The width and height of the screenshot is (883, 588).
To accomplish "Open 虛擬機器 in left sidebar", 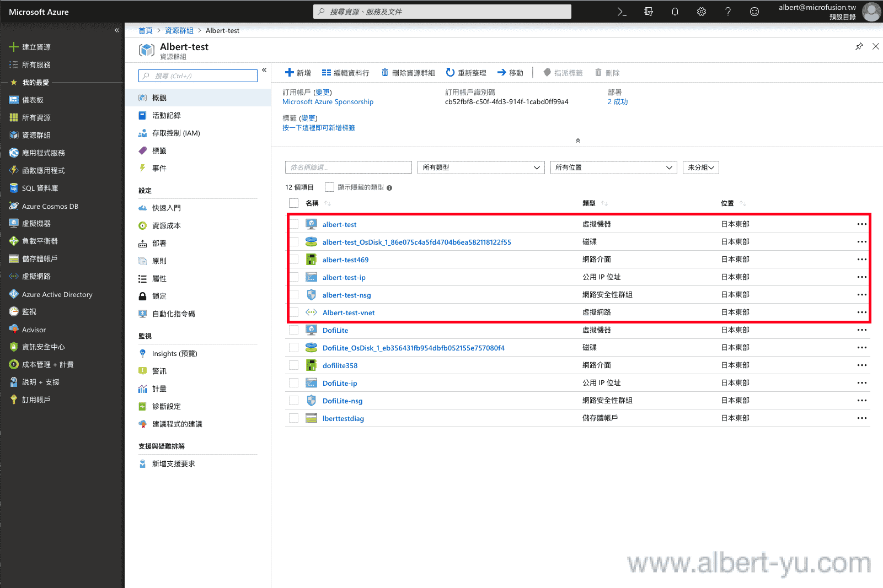I will 30,223.
